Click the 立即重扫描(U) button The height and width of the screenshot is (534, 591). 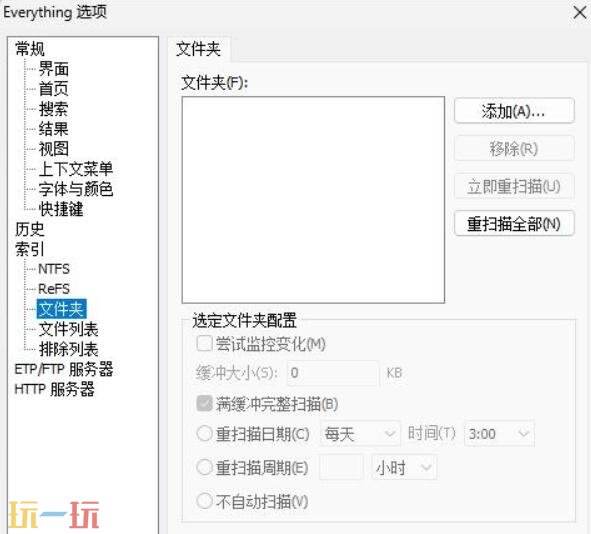(514, 186)
